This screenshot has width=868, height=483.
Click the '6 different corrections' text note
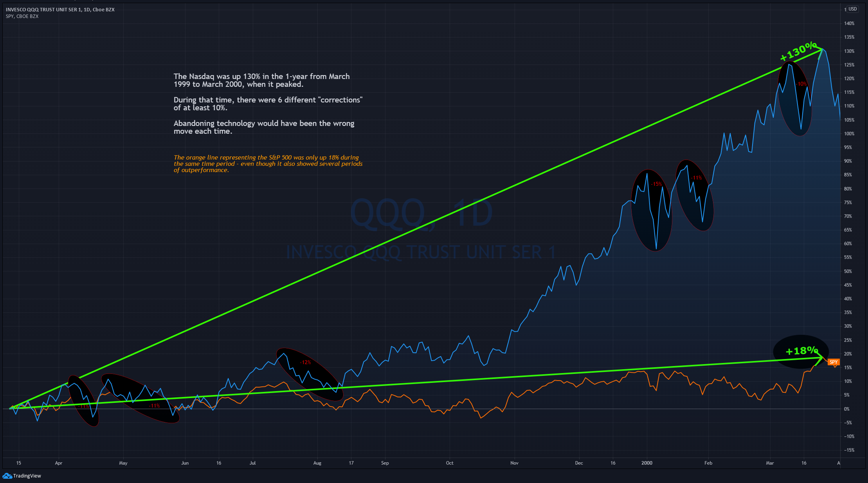[x=268, y=104]
